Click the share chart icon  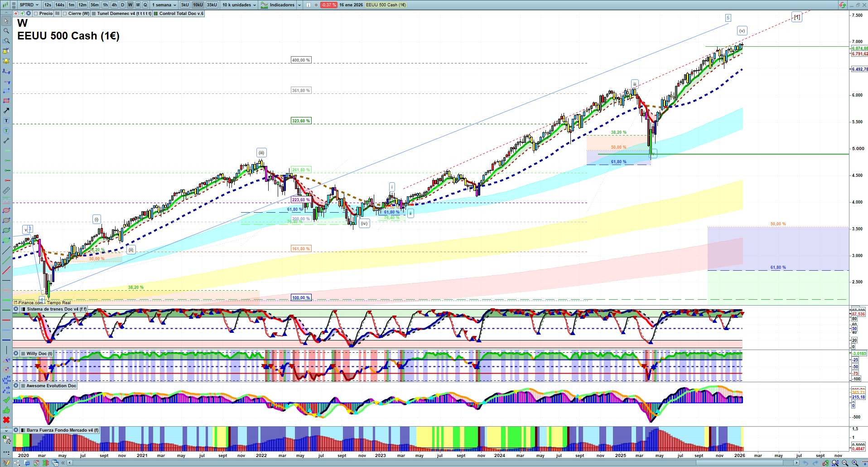coord(17,463)
